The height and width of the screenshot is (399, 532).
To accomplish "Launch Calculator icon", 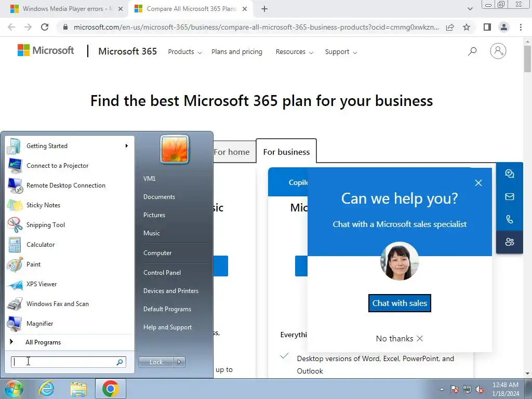I will pyautogui.click(x=14, y=245).
